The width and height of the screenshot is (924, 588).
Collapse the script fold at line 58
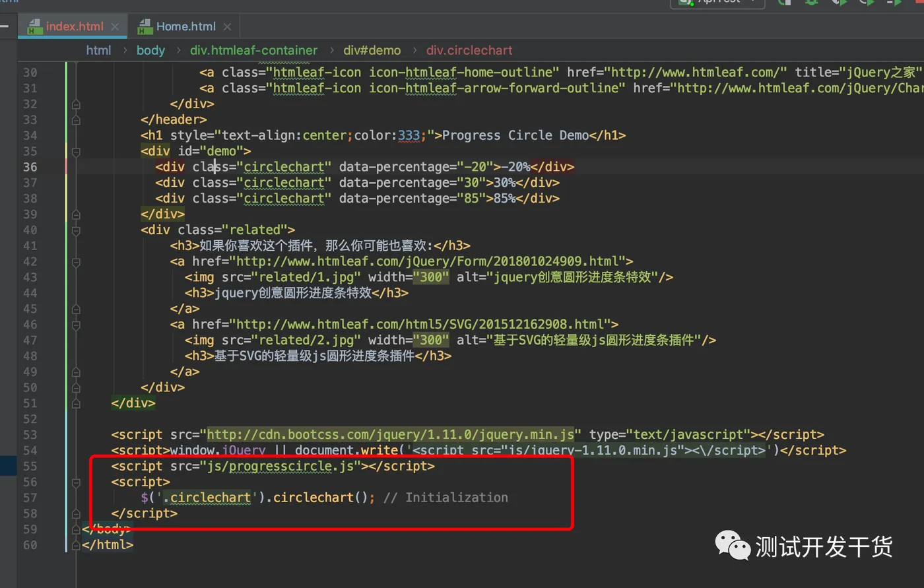76,514
